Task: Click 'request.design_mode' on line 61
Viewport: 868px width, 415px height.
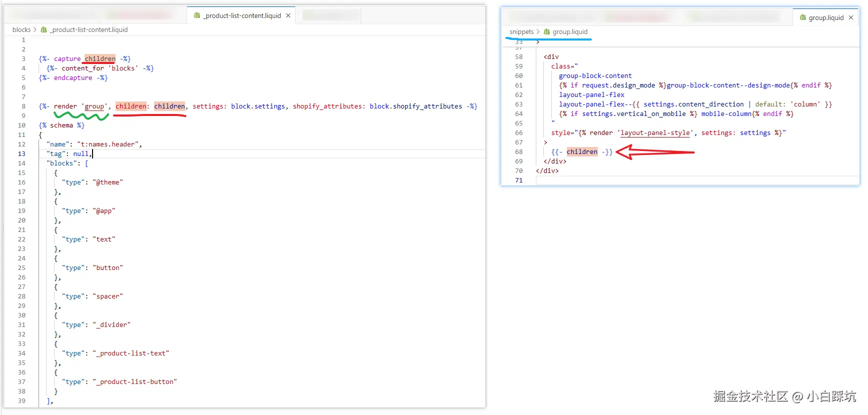Action: [x=618, y=85]
